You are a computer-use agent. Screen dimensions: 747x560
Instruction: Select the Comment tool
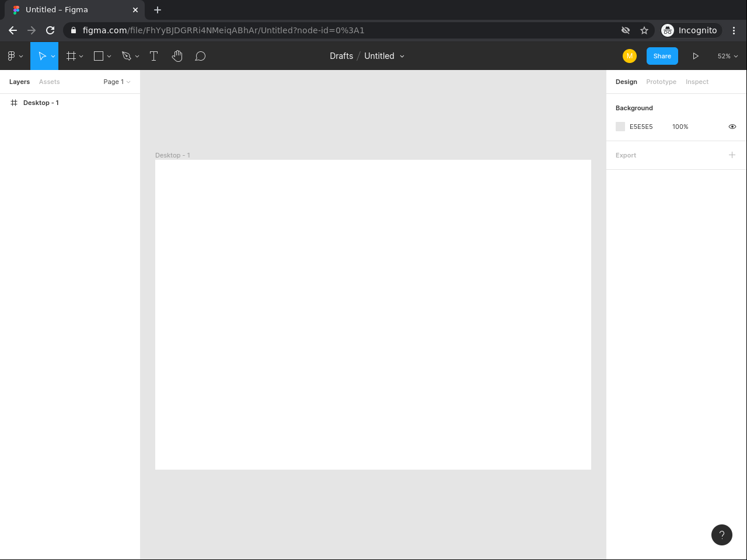[x=200, y=56]
